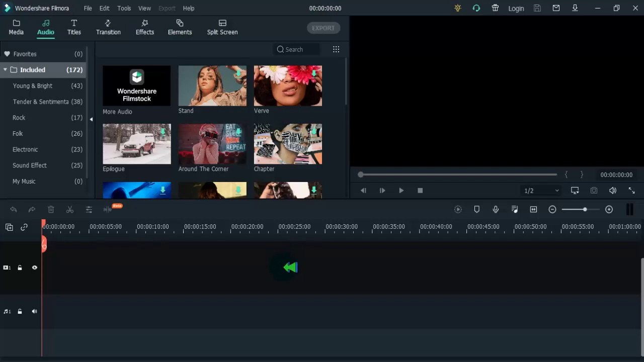Click the EXPORT button

pos(323,28)
